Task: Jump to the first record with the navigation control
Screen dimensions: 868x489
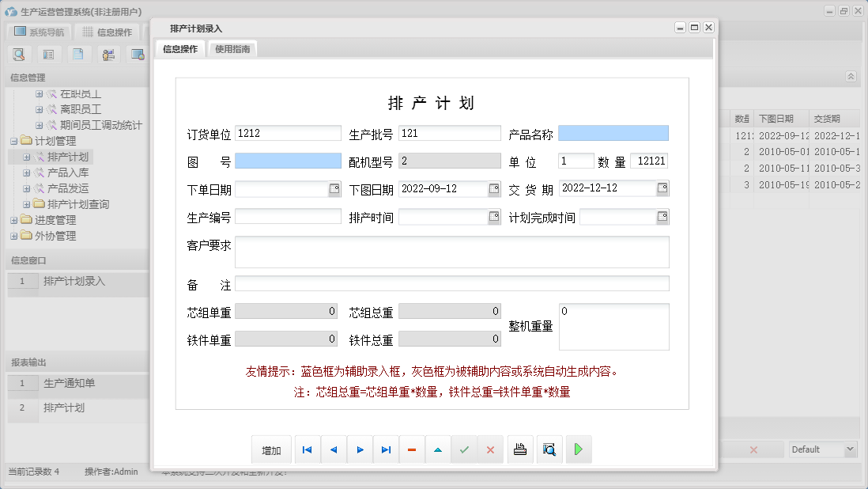Action: 307,449
